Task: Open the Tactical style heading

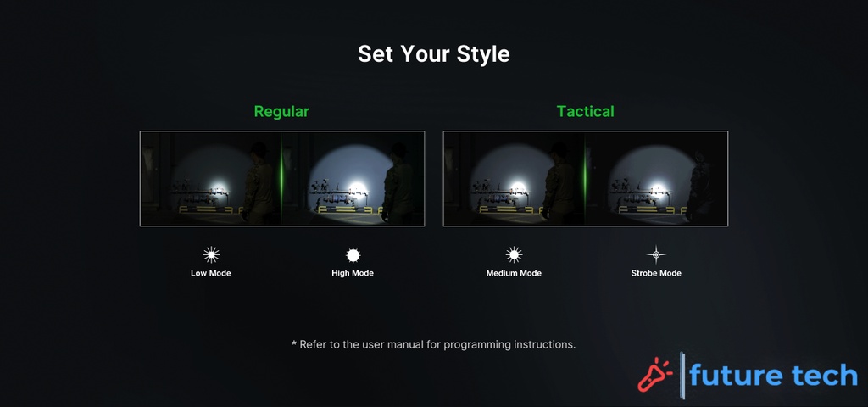Action: tap(585, 111)
